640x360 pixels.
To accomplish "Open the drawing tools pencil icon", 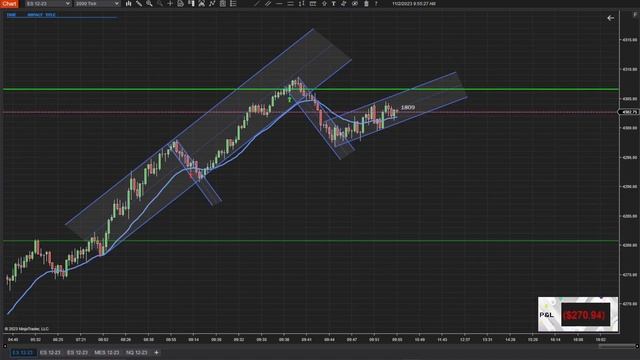I will point(139,4).
